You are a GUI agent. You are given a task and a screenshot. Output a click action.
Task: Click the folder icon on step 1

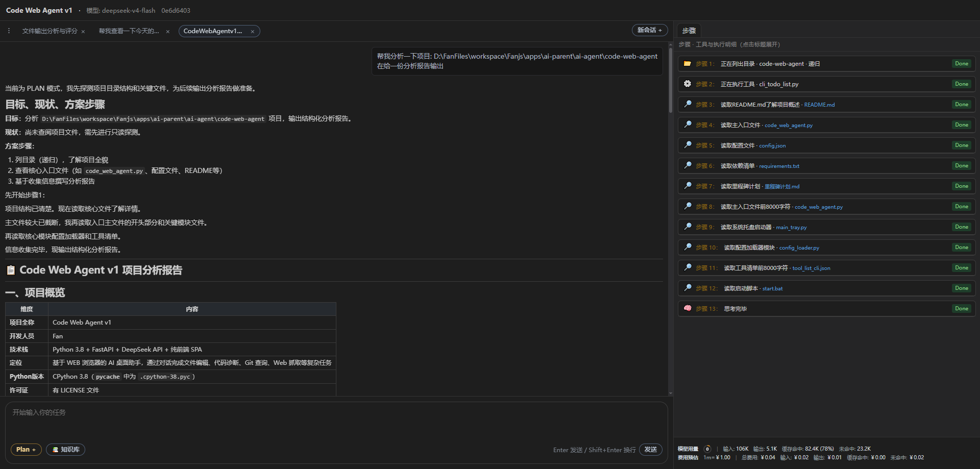pos(688,64)
